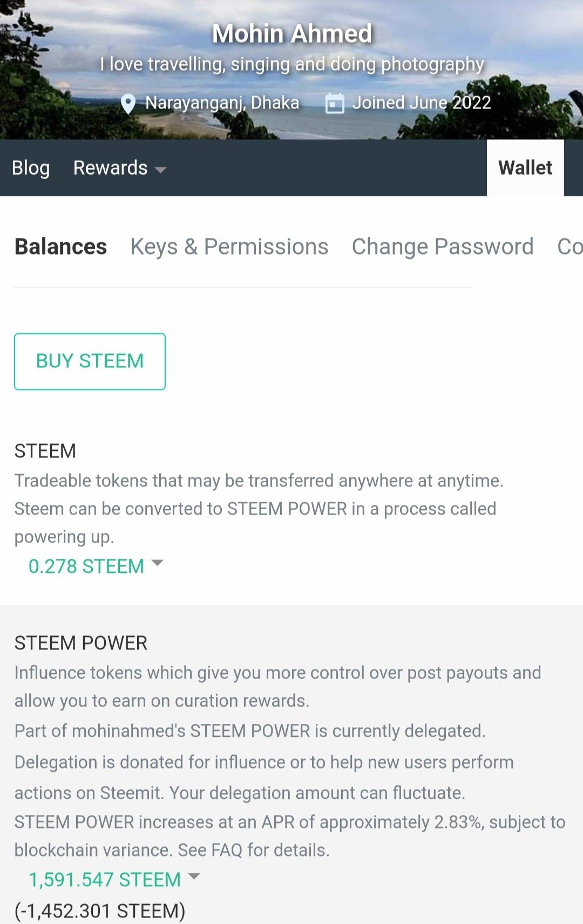583x924 pixels.
Task: Open the Blog tab
Action: click(x=31, y=168)
